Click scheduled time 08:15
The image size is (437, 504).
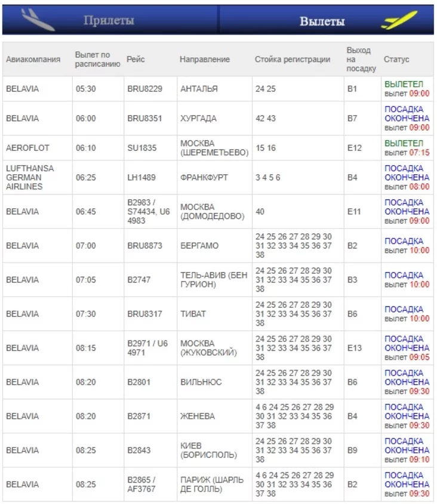pyautogui.click(x=86, y=348)
